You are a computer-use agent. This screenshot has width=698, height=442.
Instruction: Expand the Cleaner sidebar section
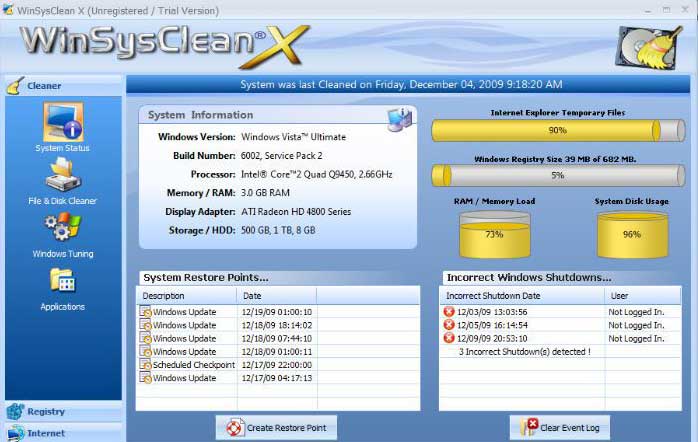62,86
